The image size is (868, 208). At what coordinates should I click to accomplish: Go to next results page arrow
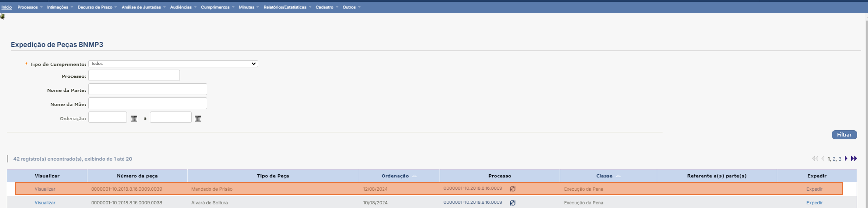[846, 159]
